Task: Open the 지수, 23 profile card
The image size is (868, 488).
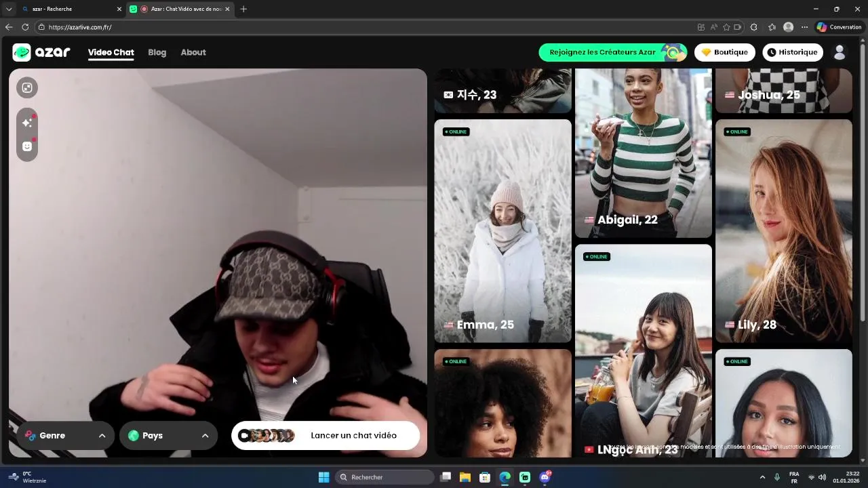Action: click(x=502, y=90)
